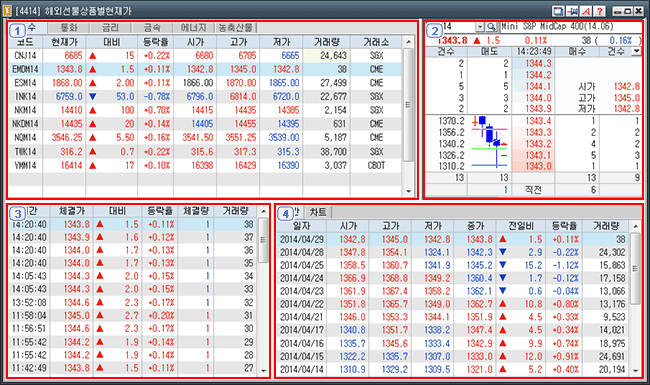Image resolution: width=650 pixels, height=385 pixels.
Task: Expand the order book options arrow beside 건수
Action: [636, 51]
